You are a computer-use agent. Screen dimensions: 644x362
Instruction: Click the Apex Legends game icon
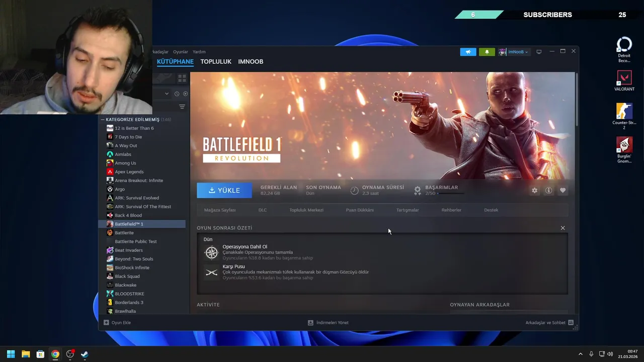point(110,172)
